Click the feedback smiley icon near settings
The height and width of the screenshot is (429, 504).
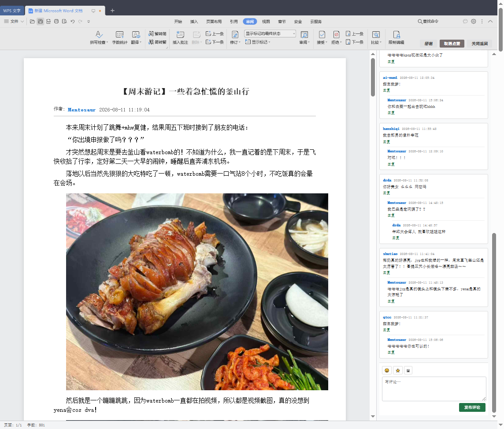tap(465, 21)
